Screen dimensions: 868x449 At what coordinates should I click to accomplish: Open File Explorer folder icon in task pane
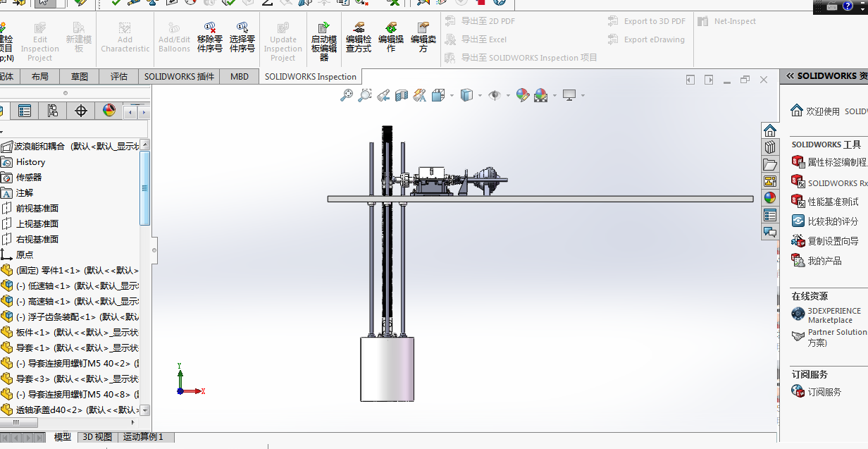[770, 164]
